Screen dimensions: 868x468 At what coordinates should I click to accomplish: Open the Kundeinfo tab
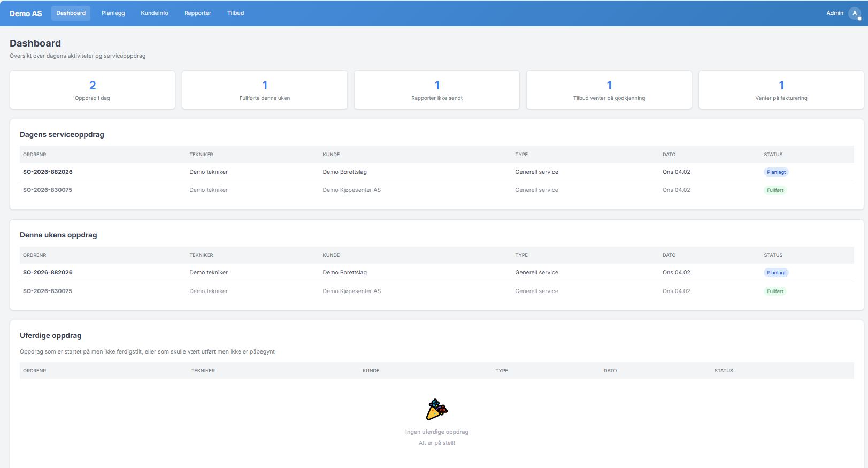155,13
